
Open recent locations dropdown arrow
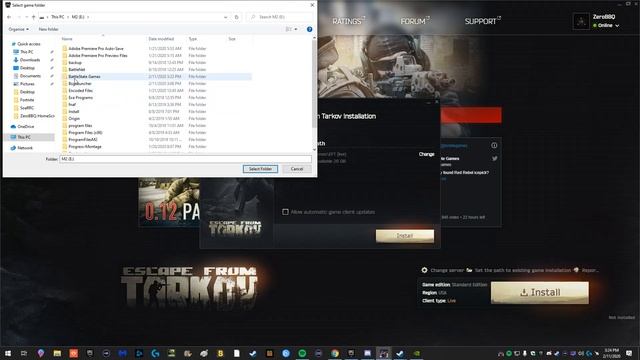point(27,17)
